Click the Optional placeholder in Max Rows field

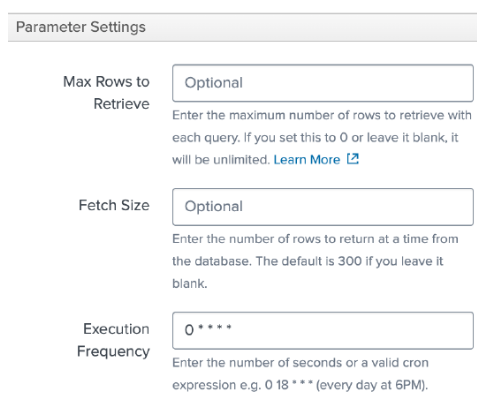(214, 83)
